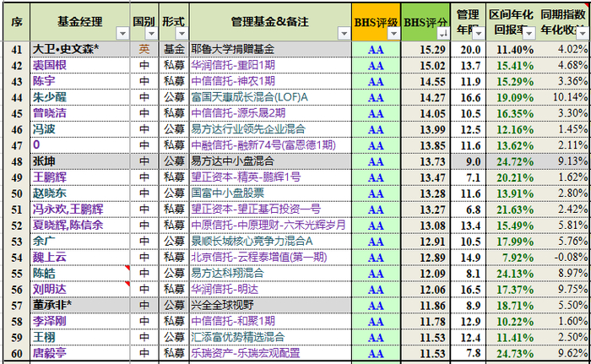Open the 区间年化回报率 filter dropdown
The height and width of the screenshot is (364, 591).
point(529,34)
